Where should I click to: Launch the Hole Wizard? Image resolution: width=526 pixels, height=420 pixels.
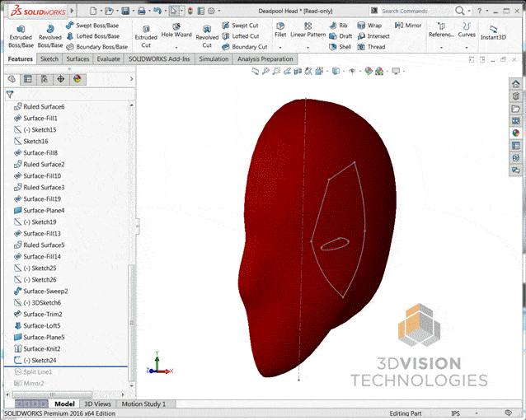click(176, 30)
